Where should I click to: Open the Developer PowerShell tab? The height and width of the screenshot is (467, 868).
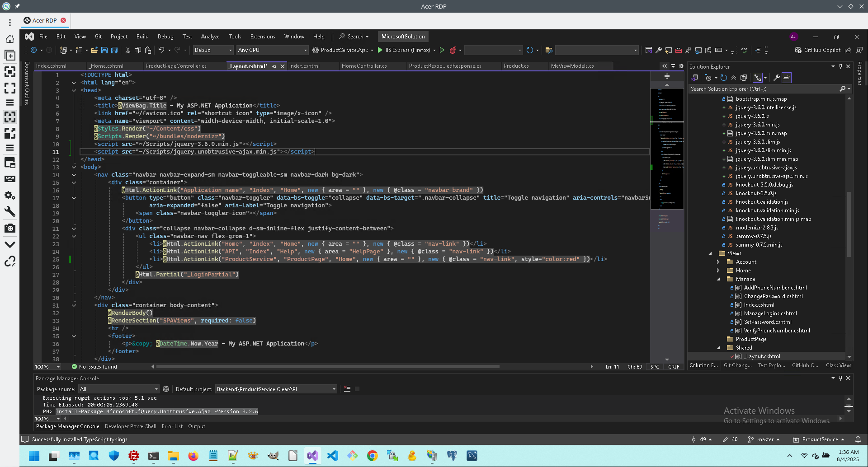point(131,426)
